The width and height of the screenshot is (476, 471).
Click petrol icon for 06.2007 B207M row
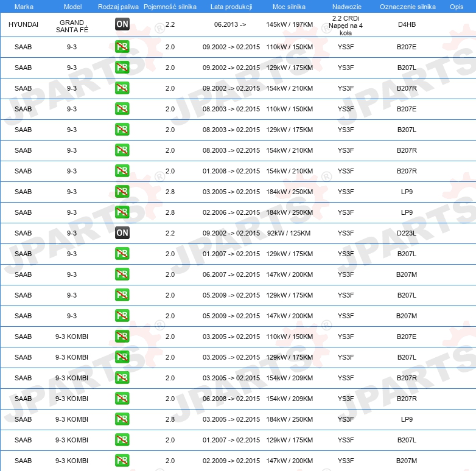click(x=122, y=274)
